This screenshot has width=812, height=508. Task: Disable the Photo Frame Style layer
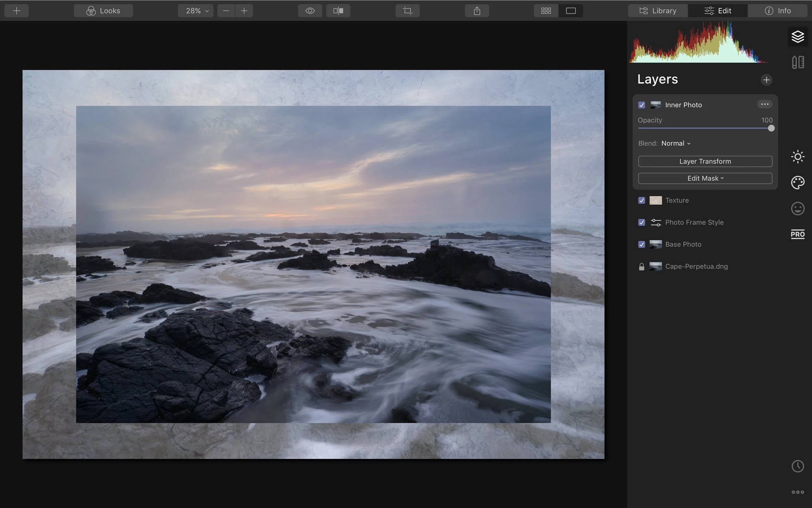click(641, 222)
